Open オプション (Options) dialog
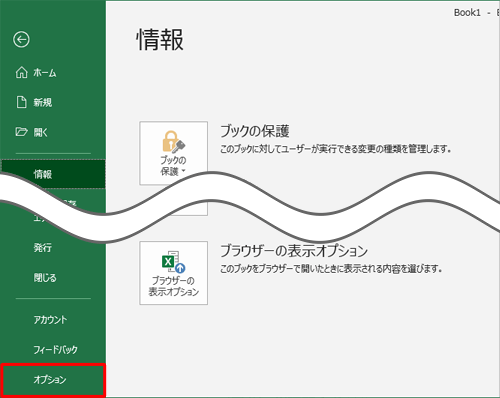The image size is (500, 398). point(53,380)
